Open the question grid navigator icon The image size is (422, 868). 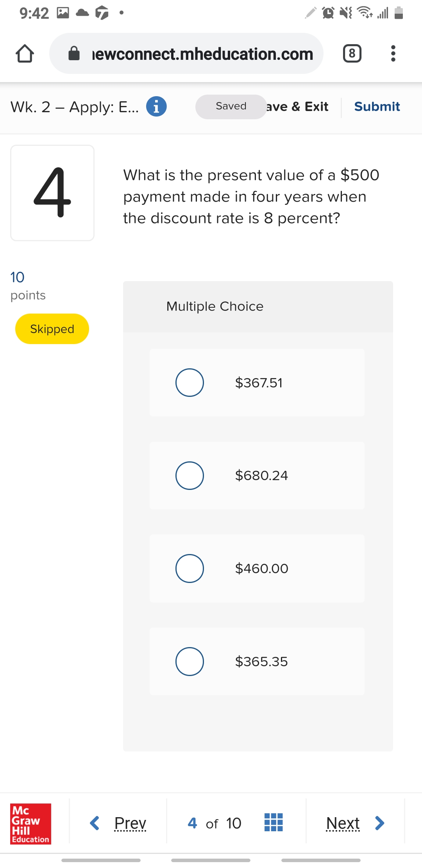coord(274,822)
